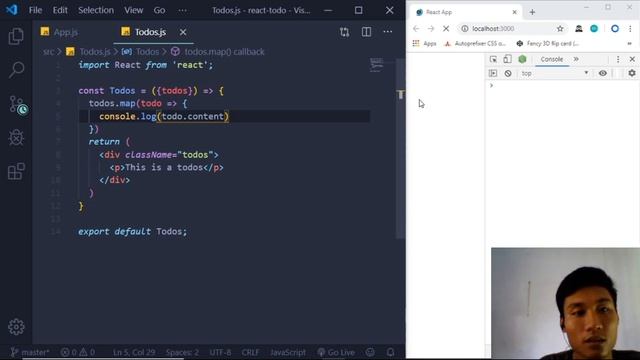Stop loading the page in Chrome
The image size is (640, 360).
point(446,29)
